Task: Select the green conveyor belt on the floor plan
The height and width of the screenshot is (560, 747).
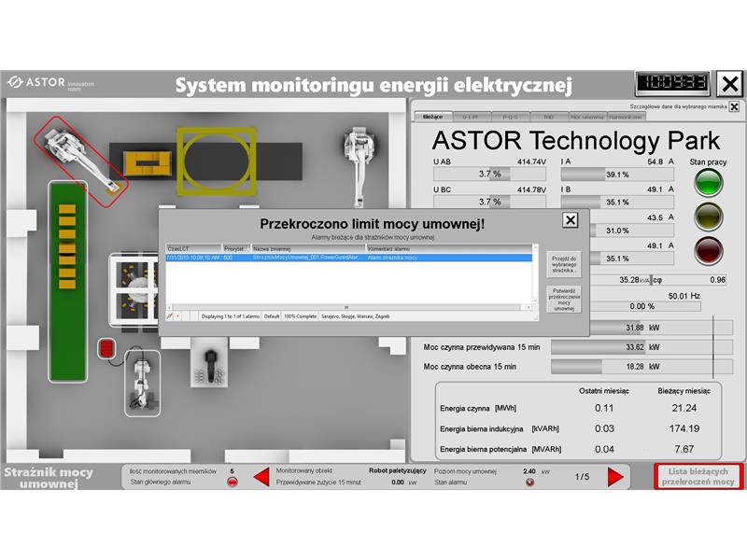Action: point(67,282)
